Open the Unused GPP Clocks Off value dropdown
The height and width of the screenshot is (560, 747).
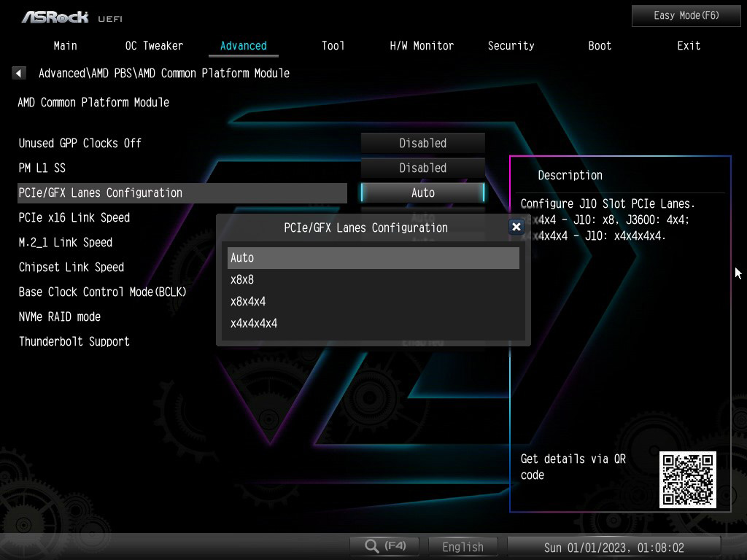[x=422, y=143]
